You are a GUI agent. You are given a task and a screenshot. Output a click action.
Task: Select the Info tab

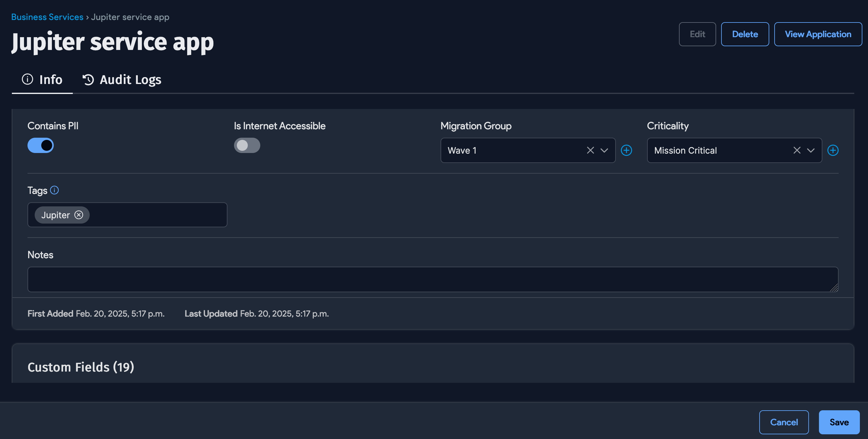[51, 80]
